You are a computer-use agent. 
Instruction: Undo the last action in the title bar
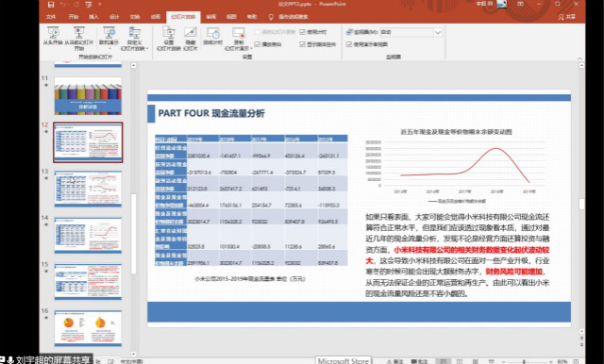(x=63, y=5)
